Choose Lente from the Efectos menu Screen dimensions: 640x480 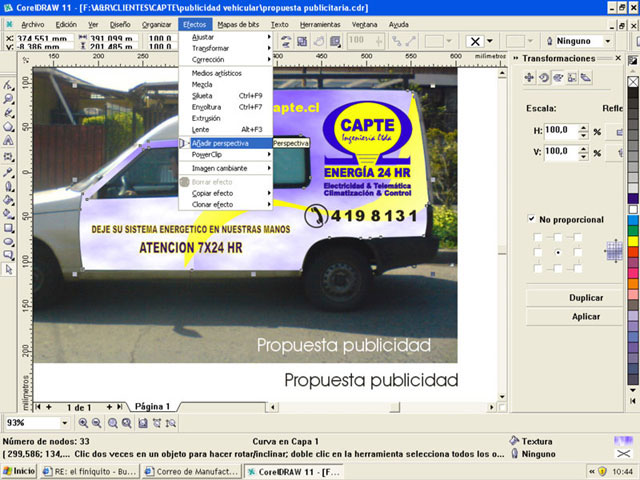226,129
